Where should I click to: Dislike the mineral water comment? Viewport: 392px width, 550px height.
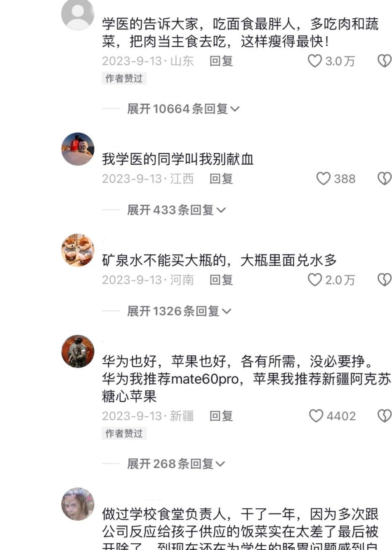tap(384, 280)
